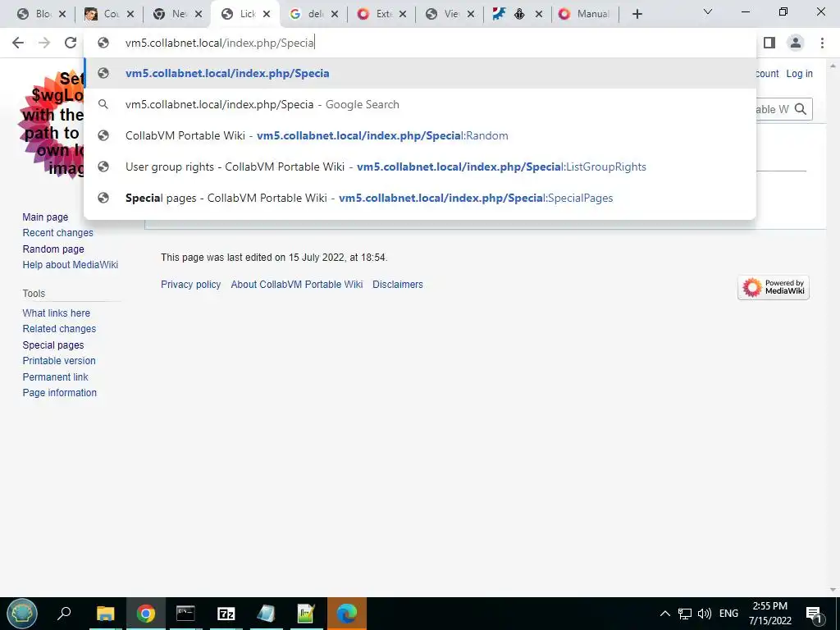The width and height of the screenshot is (840, 630).
Task: Open the volume tray icon
Action: (705, 614)
